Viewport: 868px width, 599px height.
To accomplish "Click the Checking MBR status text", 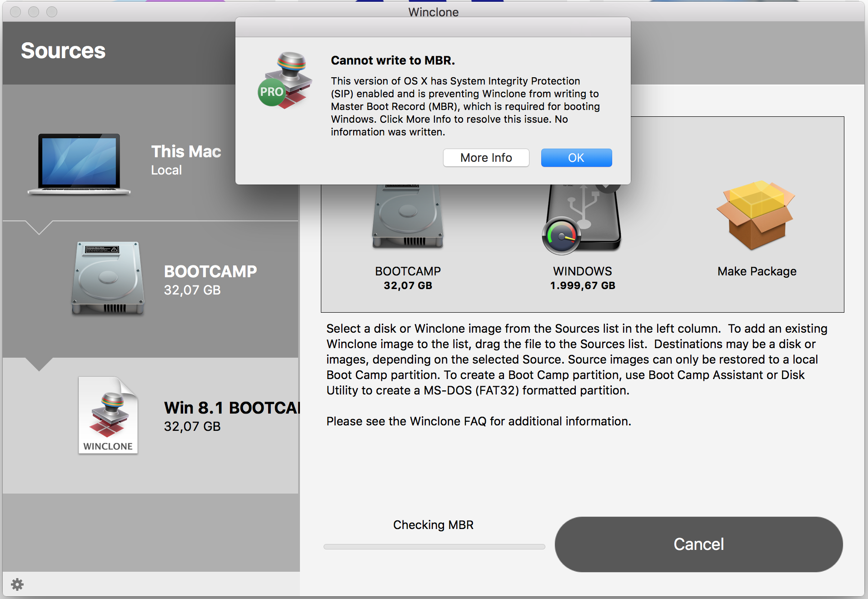I will click(x=433, y=525).
